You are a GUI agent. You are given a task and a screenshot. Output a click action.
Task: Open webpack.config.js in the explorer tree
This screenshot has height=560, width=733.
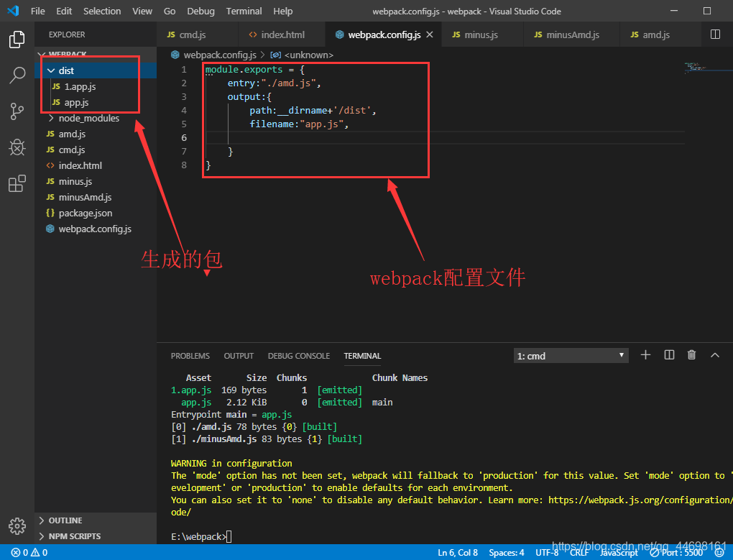tap(95, 229)
